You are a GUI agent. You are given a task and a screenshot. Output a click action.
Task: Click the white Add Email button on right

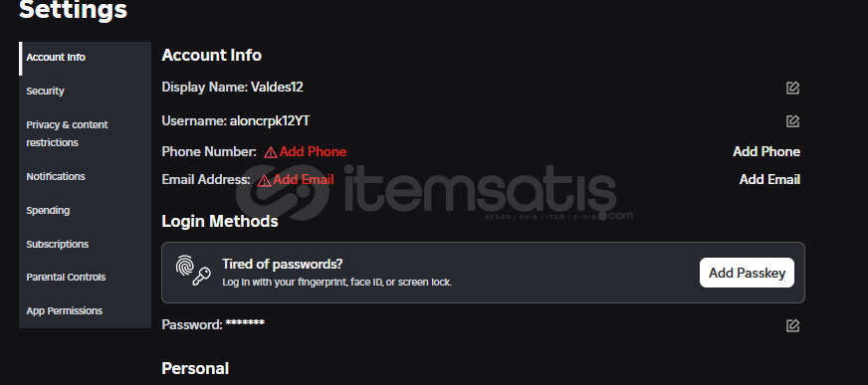769,179
